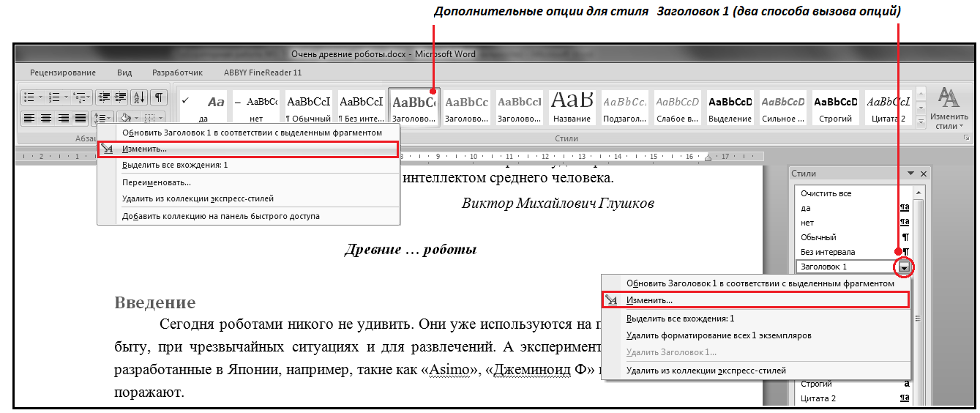Viewport: 980px width, 413px height.
Task: Toggle justified text alignment
Action: click(81, 118)
